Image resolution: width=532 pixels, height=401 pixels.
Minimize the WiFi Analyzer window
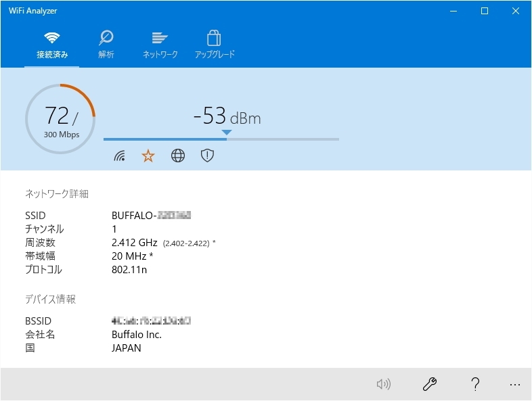click(453, 11)
